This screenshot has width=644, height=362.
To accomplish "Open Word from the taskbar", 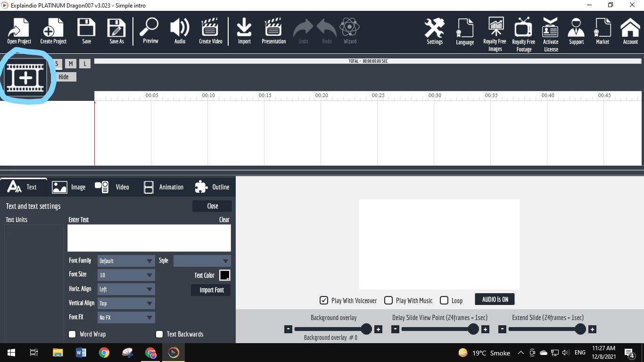I will (81, 353).
